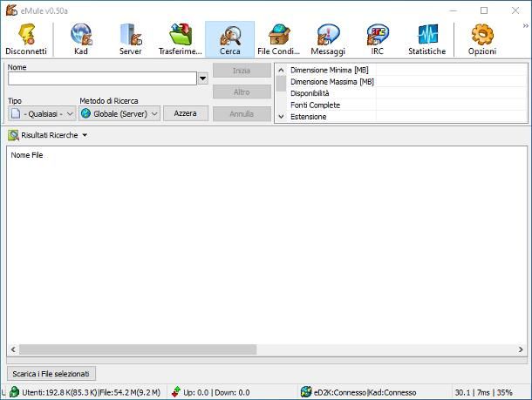Open the Trasferimenti transfers panel
This screenshot has width=532, height=400.
click(181, 39)
